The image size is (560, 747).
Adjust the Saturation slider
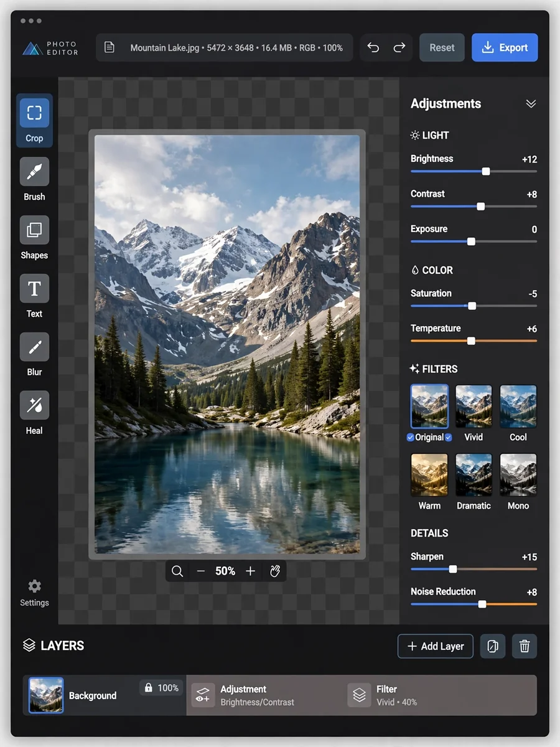[474, 306]
